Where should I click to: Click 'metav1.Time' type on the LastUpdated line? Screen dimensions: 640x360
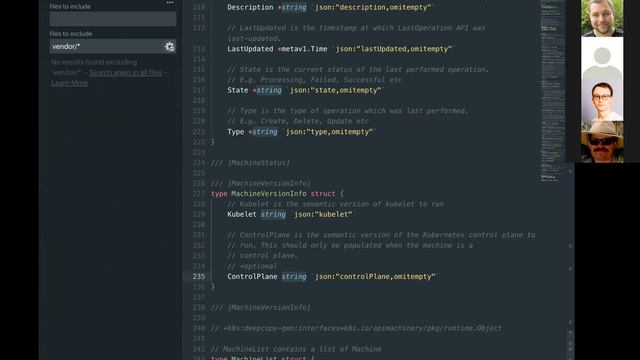[x=304, y=49]
